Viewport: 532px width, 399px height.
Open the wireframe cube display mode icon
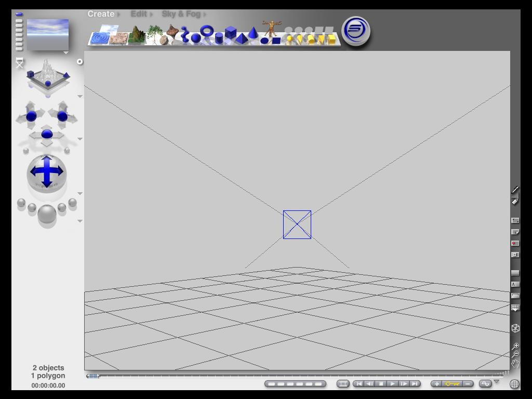515,328
